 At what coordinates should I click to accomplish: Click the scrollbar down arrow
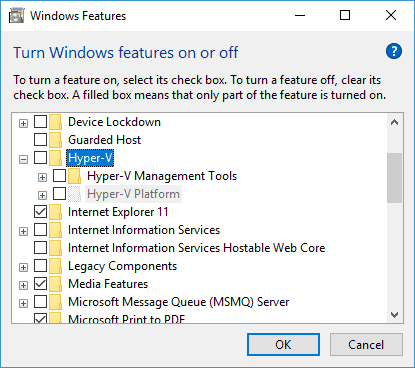395,315
